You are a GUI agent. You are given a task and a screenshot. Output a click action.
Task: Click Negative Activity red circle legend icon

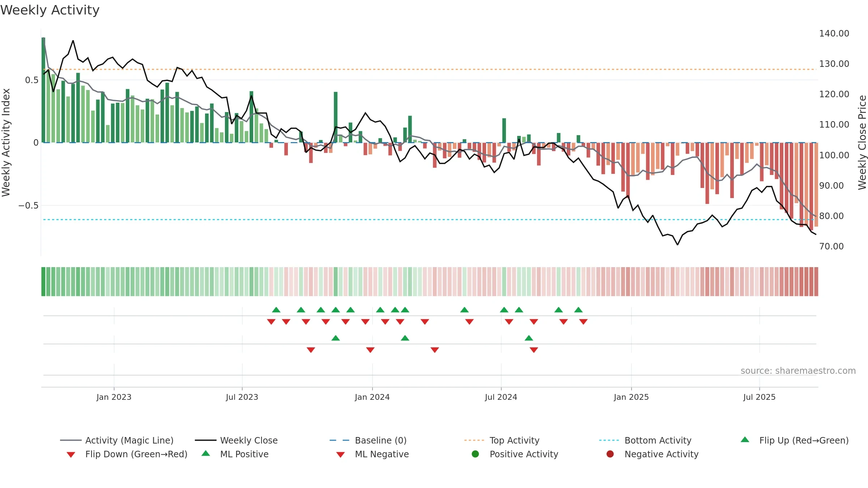point(610,454)
